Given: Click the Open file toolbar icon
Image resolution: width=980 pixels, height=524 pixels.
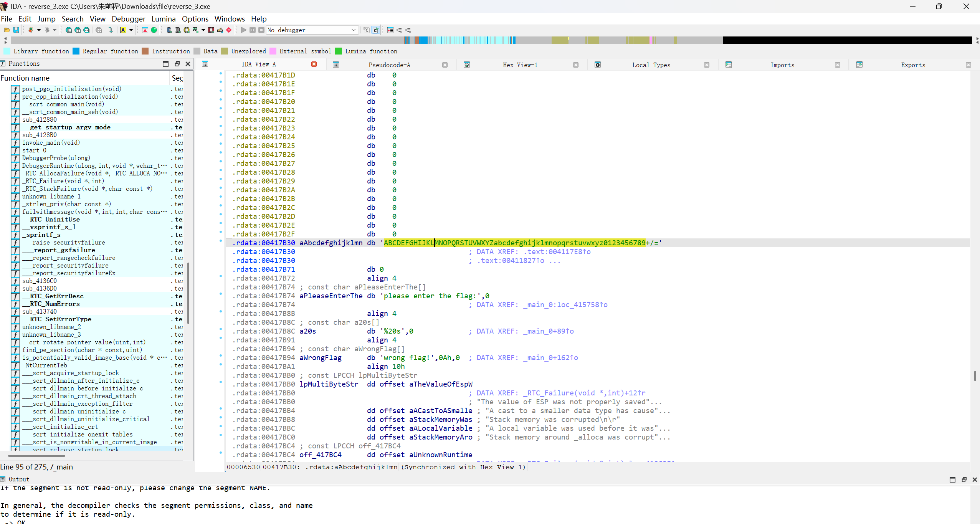Looking at the screenshot, I should [7, 30].
